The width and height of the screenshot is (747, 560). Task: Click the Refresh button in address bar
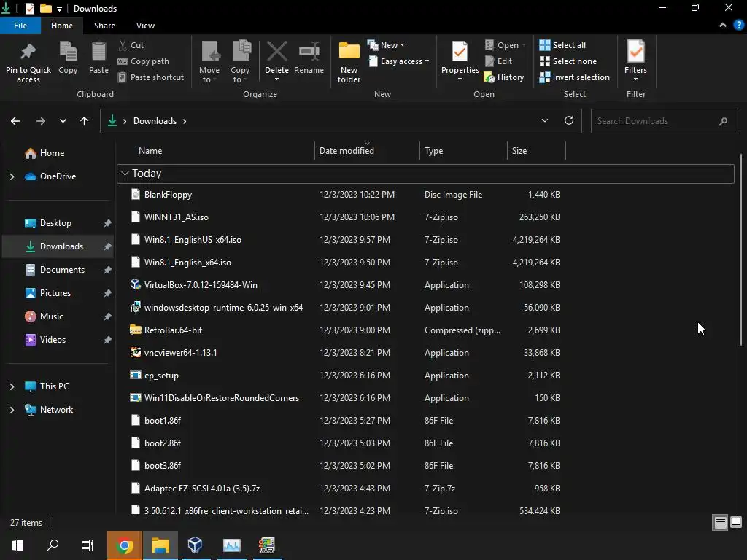(569, 120)
